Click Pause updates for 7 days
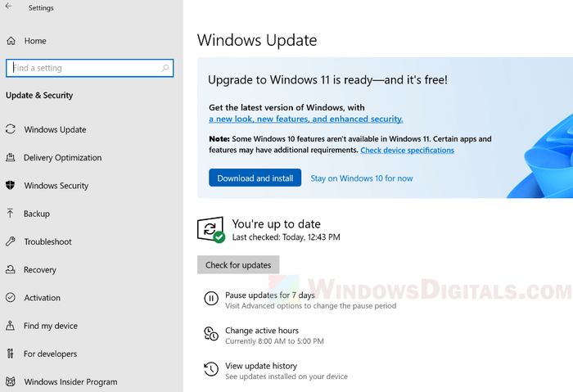 [269, 295]
